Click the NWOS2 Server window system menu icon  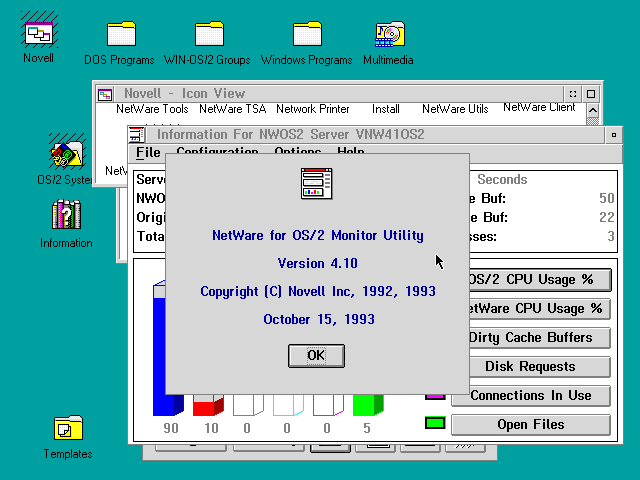[136, 135]
